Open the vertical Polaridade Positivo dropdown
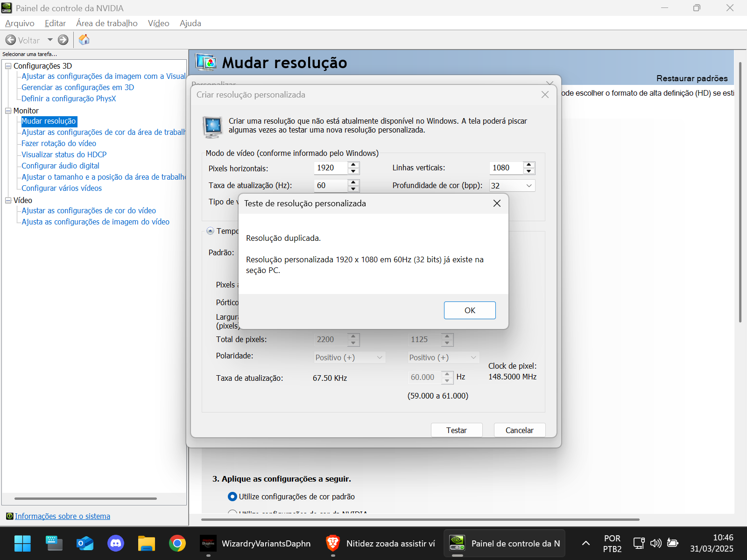This screenshot has width=747, height=560. [x=444, y=357]
